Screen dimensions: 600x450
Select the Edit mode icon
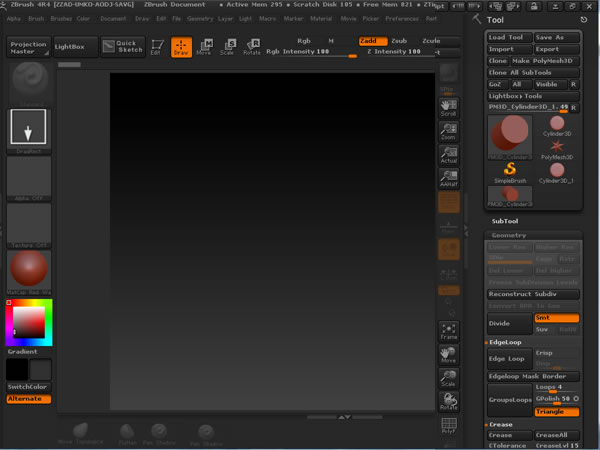click(x=157, y=47)
